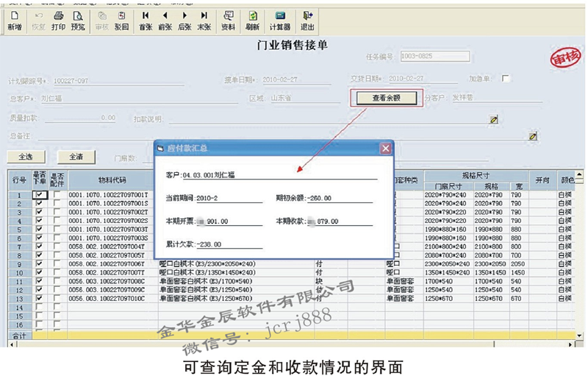Screen dimensions: 588x376
Task: Open 预览 print preview from toolbar
Action: (x=77, y=20)
